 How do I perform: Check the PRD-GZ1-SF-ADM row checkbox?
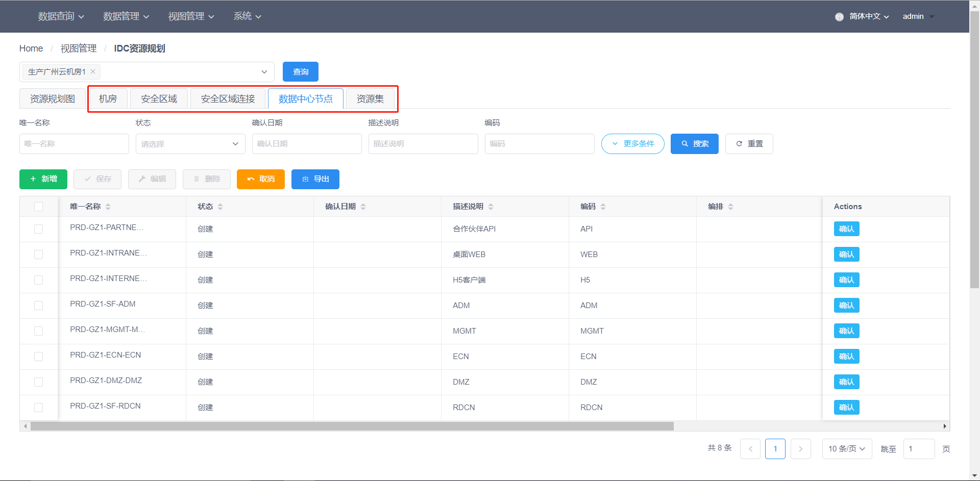tap(38, 306)
